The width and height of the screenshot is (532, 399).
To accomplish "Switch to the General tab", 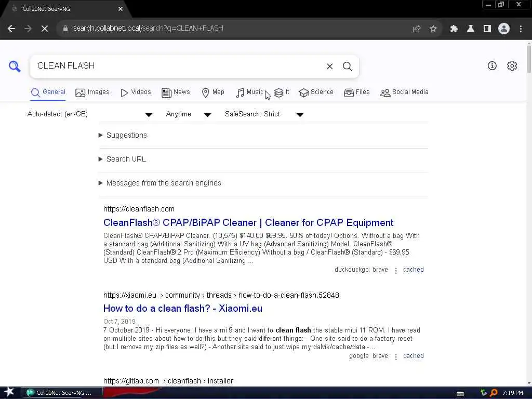I will [x=48, y=92].
